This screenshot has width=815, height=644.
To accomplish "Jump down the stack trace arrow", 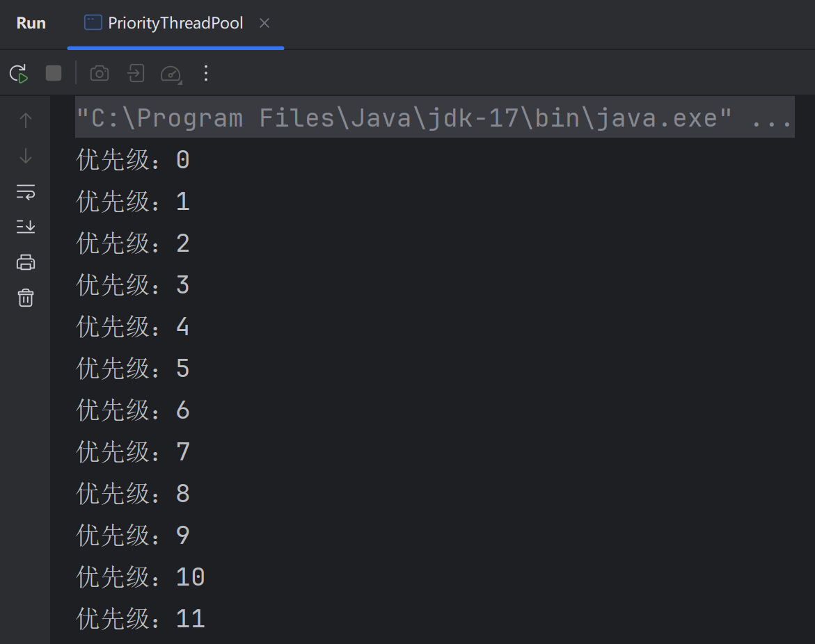I will pos(26,156).
